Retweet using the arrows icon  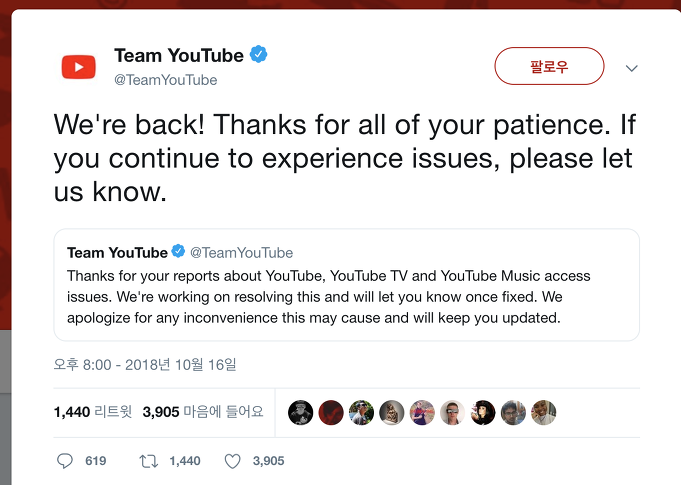[149, 461]
